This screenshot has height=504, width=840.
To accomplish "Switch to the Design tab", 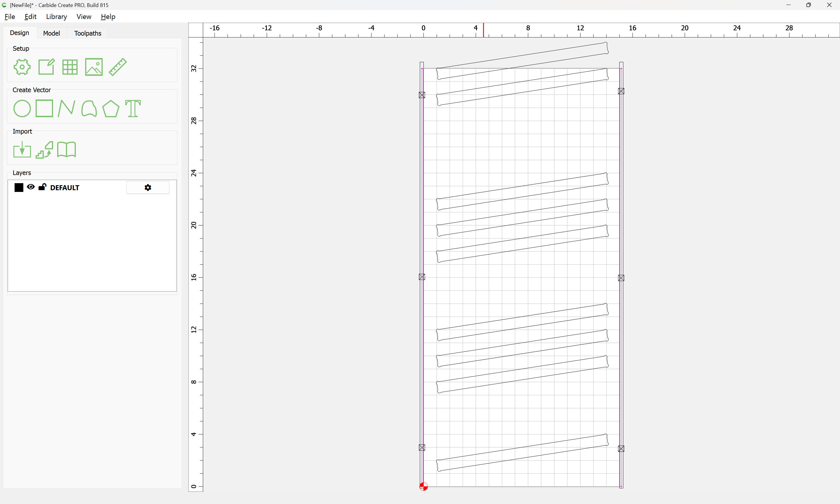I will point(19,33).
